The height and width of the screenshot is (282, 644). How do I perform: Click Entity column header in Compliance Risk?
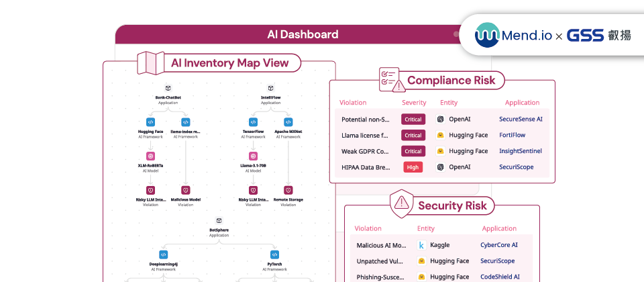pyautogui.click(x=449, y=103)
